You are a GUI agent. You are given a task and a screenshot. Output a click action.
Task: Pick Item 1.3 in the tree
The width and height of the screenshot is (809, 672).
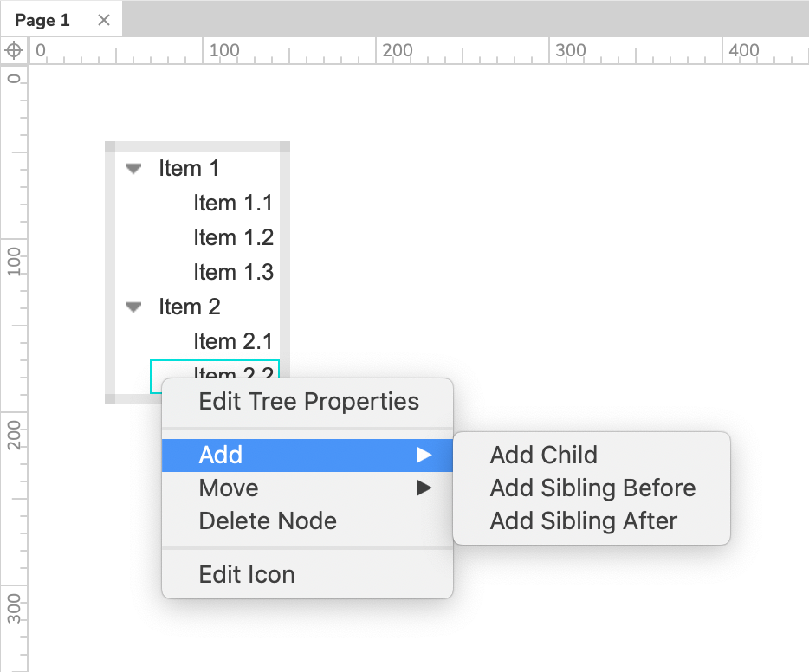pos(233,272)
